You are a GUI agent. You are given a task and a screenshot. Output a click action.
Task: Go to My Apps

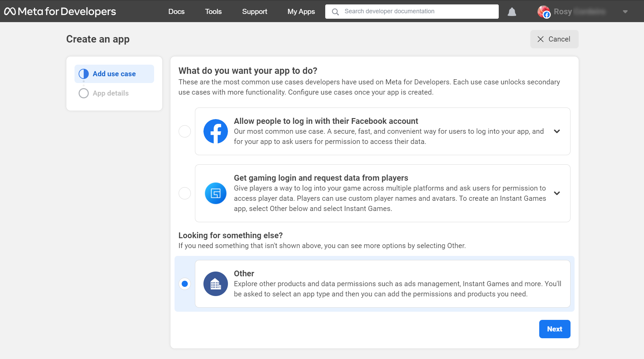(x=301, y=11)
